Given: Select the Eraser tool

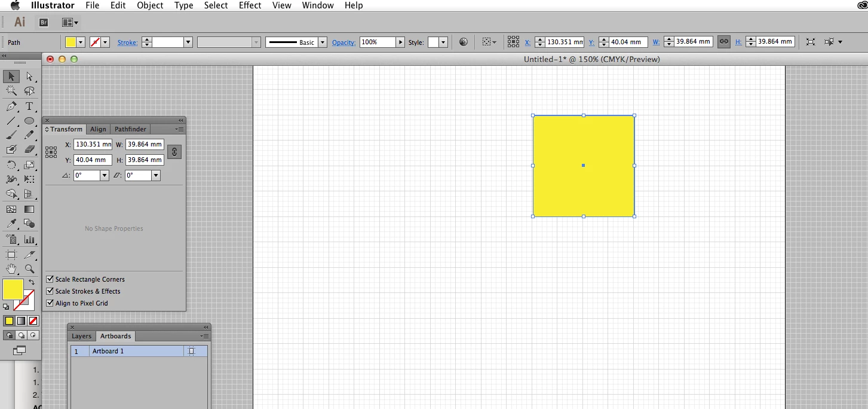Looking at the screenshot, I should pos(29,149).
